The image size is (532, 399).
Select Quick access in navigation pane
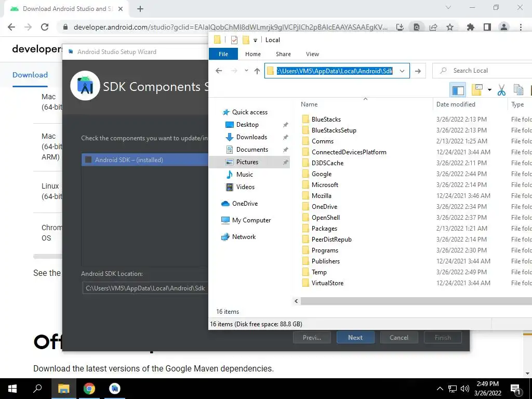coord(250,112)
